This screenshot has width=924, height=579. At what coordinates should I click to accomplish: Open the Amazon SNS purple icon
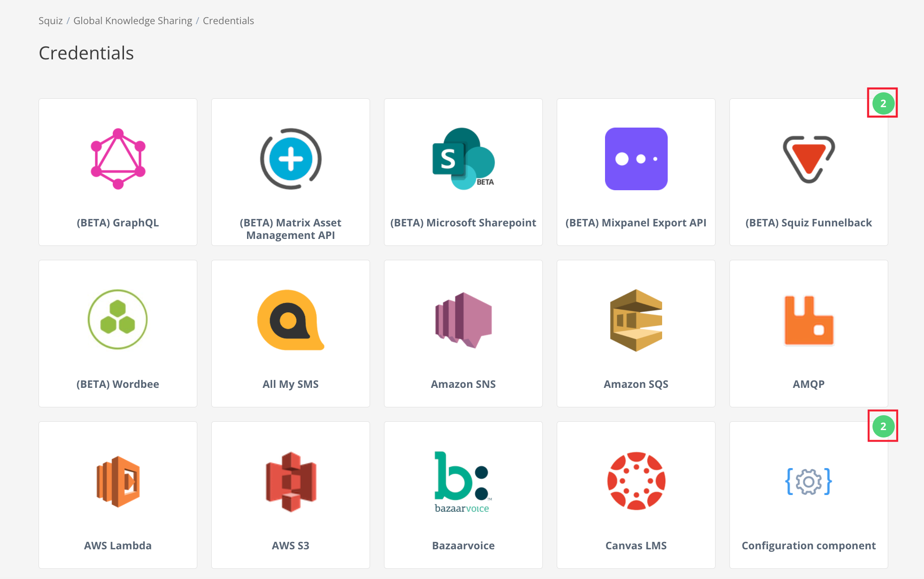click(x=463, y=320)
